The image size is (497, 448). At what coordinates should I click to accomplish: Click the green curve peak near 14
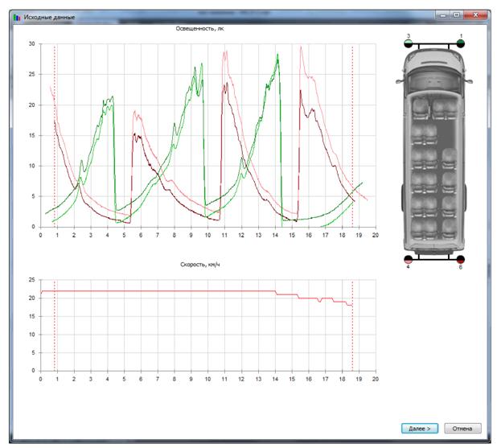tap(277, 56)
